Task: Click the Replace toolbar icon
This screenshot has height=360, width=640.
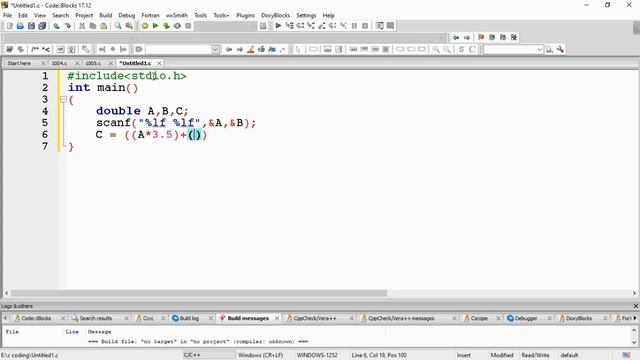Action: pyautogui.click(x=129, y=26)
